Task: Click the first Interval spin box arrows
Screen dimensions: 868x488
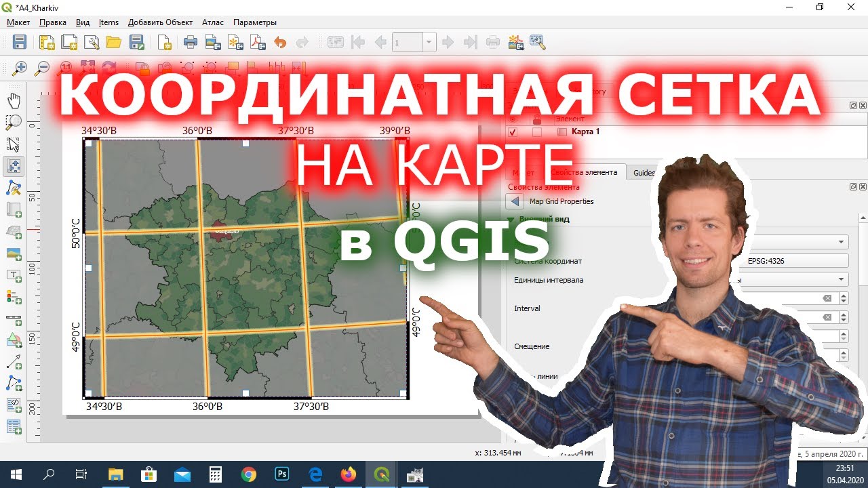Action: [x=844, y=298]
